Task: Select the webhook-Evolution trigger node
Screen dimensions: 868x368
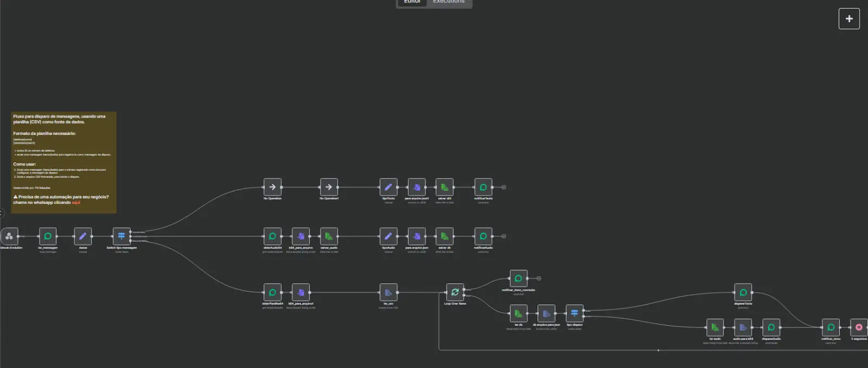Action: pyautogui.click(x=9, y=236)
